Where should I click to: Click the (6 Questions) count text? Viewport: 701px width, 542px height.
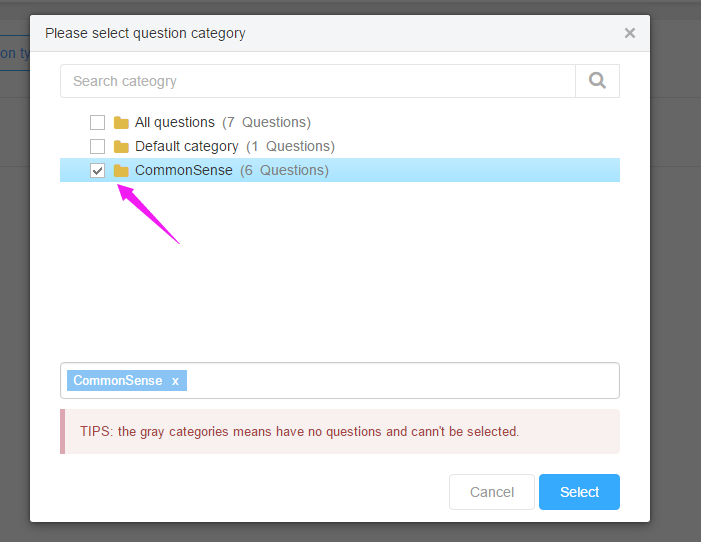click(x=284, y=170)
